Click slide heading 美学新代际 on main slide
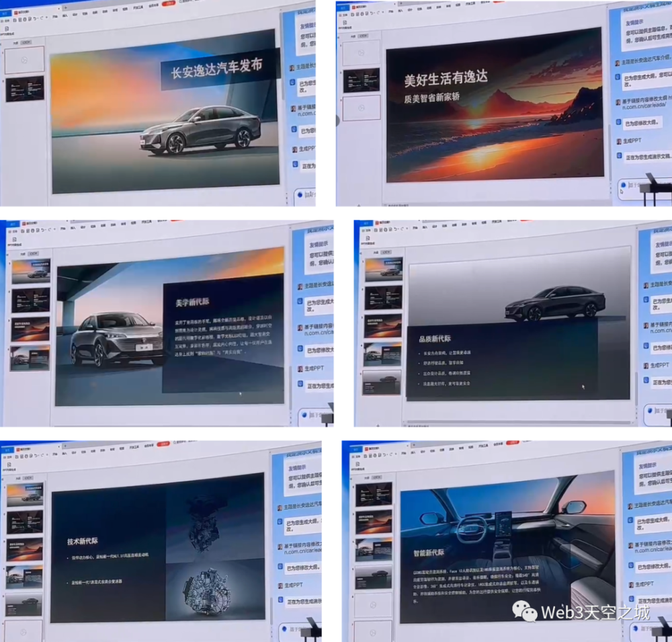Screen dimensions: 672x642 pos(192,302)
